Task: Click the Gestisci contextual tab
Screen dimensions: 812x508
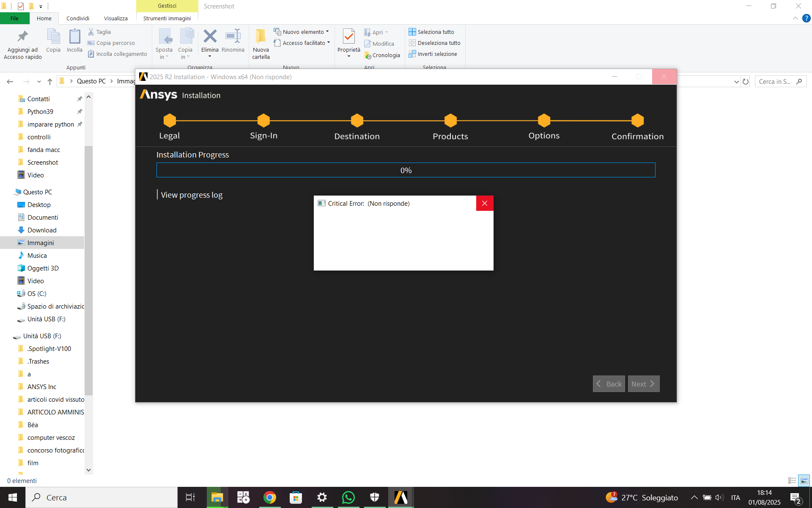Action: tap(167, 6)
